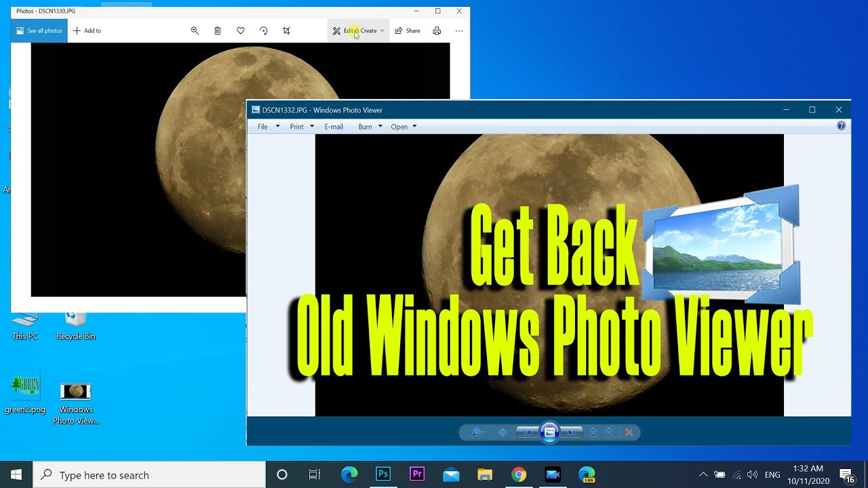Add photo to favorites with the heart icon
The image size is (868, 488).
click(241, 30)
